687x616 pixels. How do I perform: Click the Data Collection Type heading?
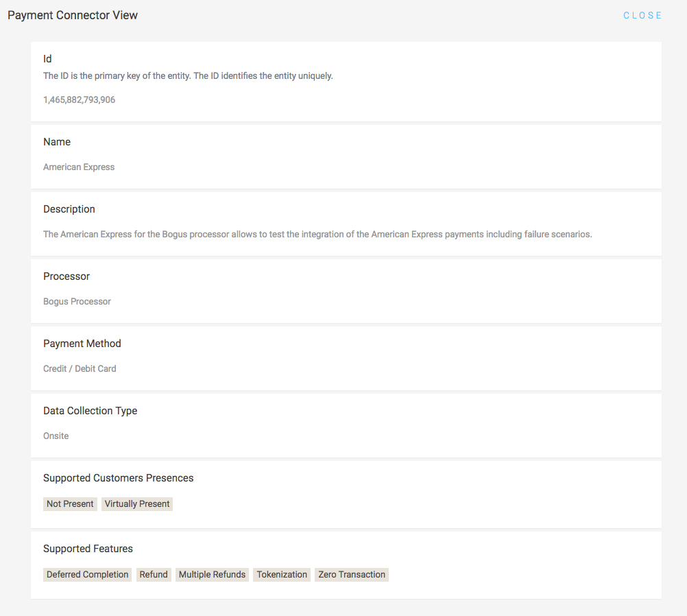tap(90, 411)
